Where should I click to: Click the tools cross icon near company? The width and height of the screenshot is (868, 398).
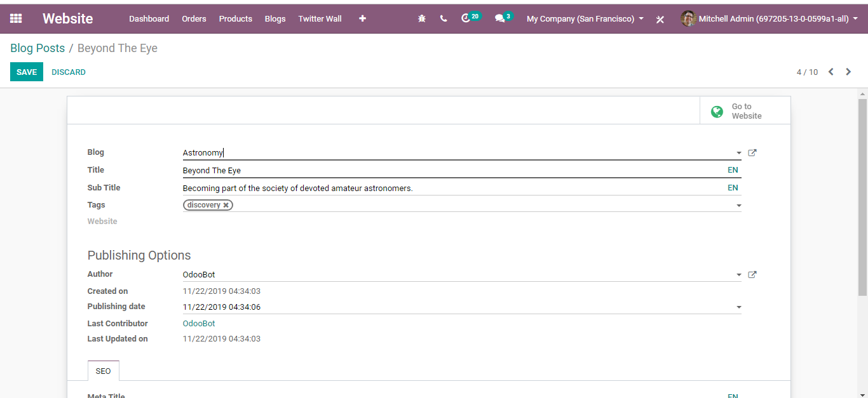(660, 19)
